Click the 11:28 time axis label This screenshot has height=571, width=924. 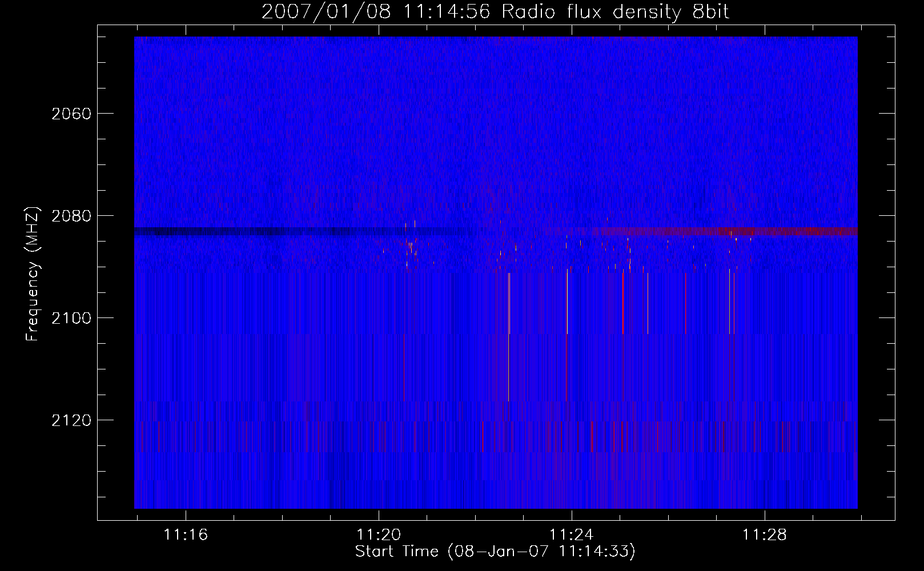click(x=764, y=534)
